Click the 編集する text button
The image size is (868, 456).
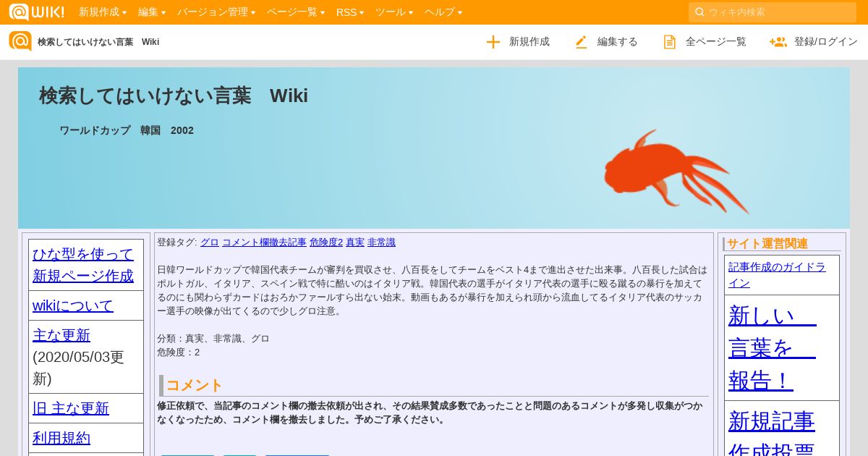(618, 42)
